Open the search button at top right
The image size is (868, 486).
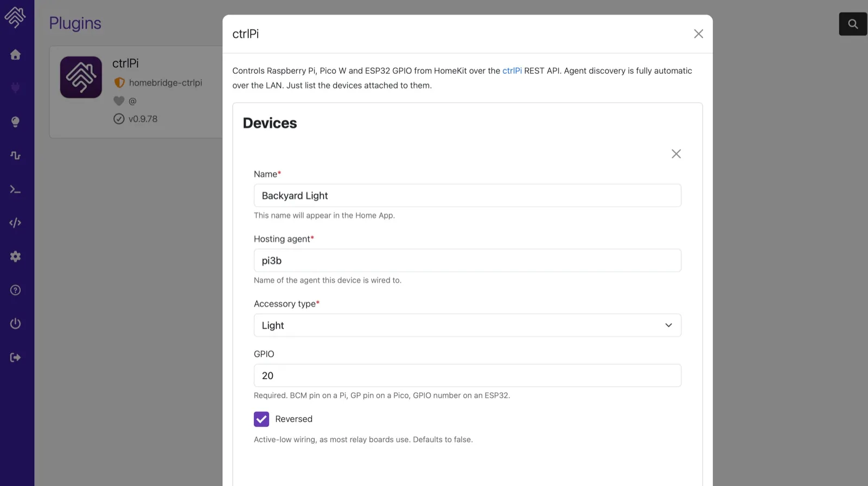click(853, 24)
